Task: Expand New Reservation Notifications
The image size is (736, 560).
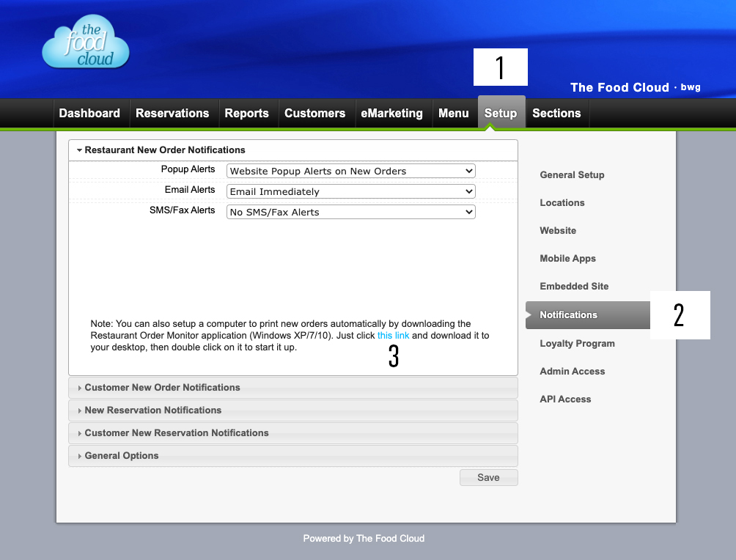Action: pos(293,410)
